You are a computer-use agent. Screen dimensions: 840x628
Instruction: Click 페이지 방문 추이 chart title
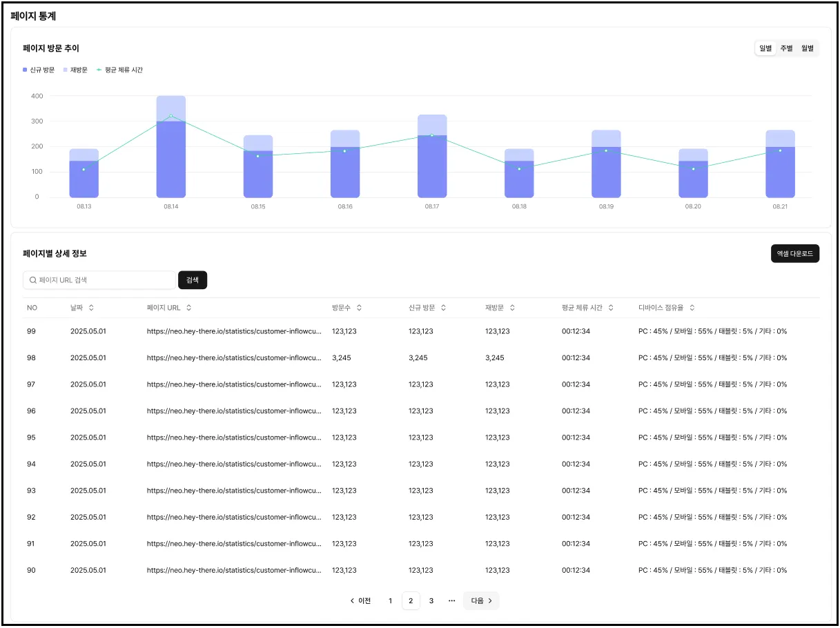[51, 48]
